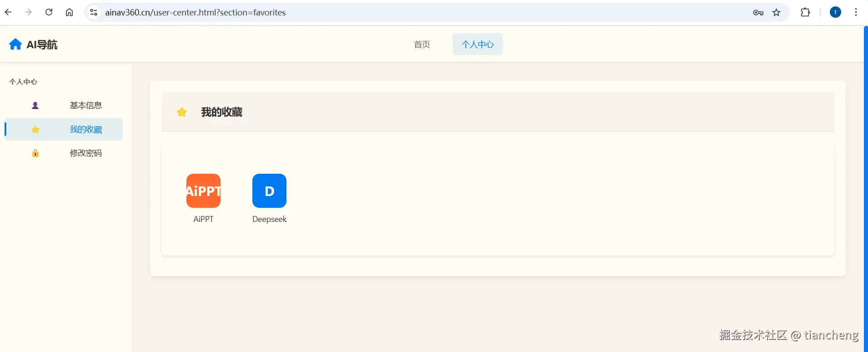868x352 pixels.
Task: Open 基本信息 in the sidebar
Action: pos(85,106)
